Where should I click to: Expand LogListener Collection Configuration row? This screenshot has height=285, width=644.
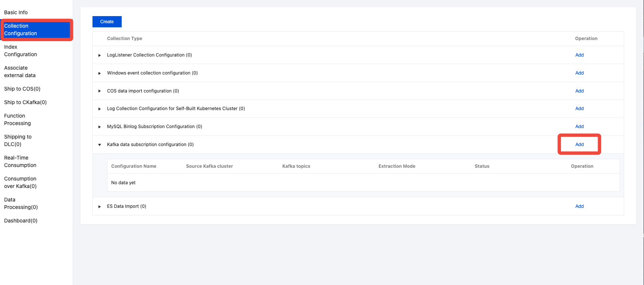(x=100, y=55)
